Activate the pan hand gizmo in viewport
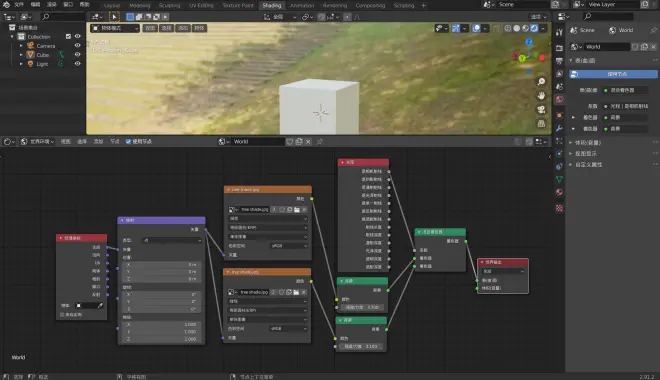Image resolution: width=660 pixels, height=380 pixels. tap(541, 96)
